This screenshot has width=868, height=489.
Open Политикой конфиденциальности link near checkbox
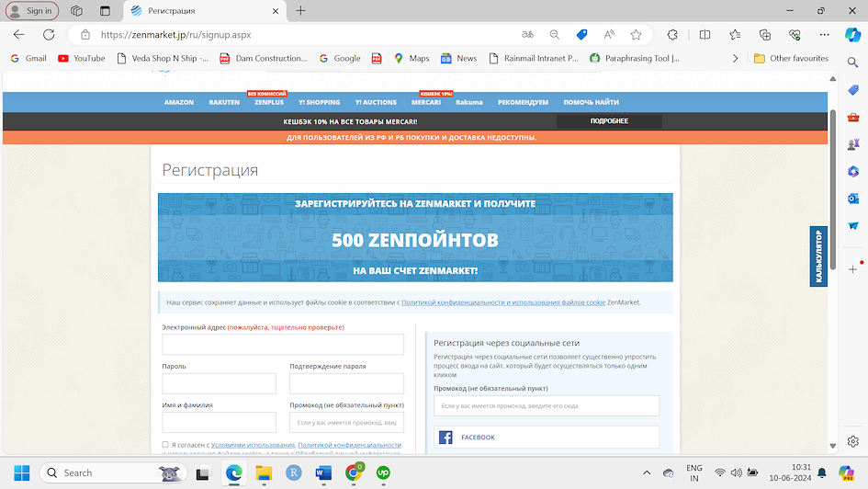point(349,445)
